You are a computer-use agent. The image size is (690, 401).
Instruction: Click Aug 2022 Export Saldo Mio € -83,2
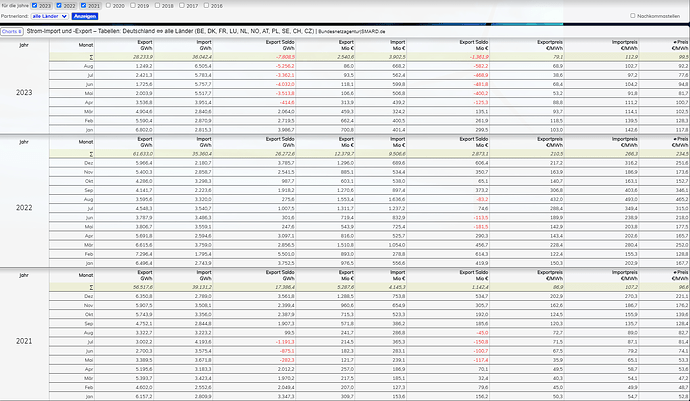(x=482, y=199)
